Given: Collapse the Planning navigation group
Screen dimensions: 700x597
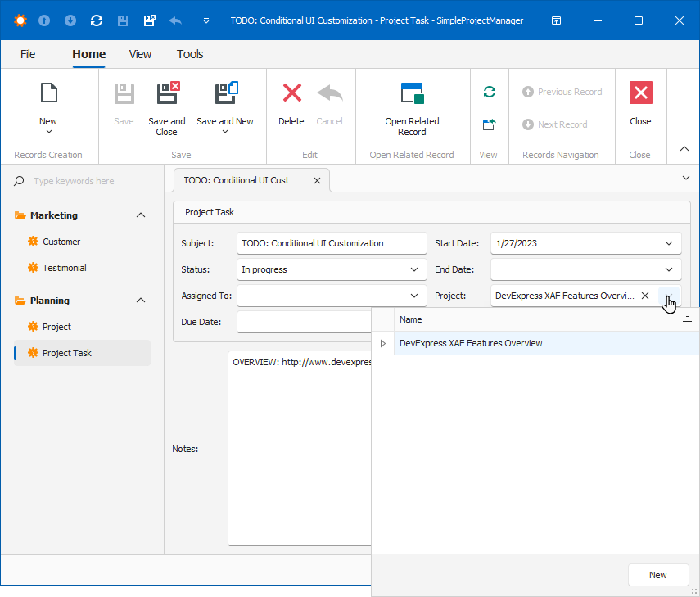Looking at the screenshot, I should pyautogui.click(x=141, y=301).
